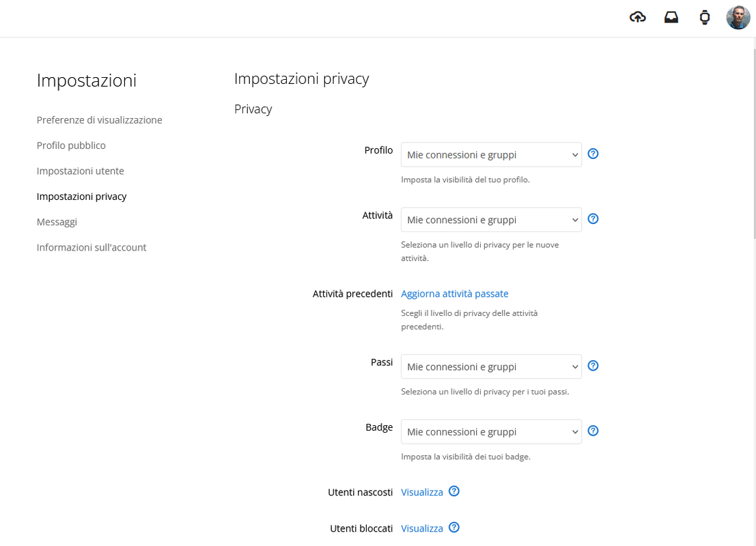Open the Badge visibility dropdown
This screenshot has width=756, height=546.
(x=491, y=432)
